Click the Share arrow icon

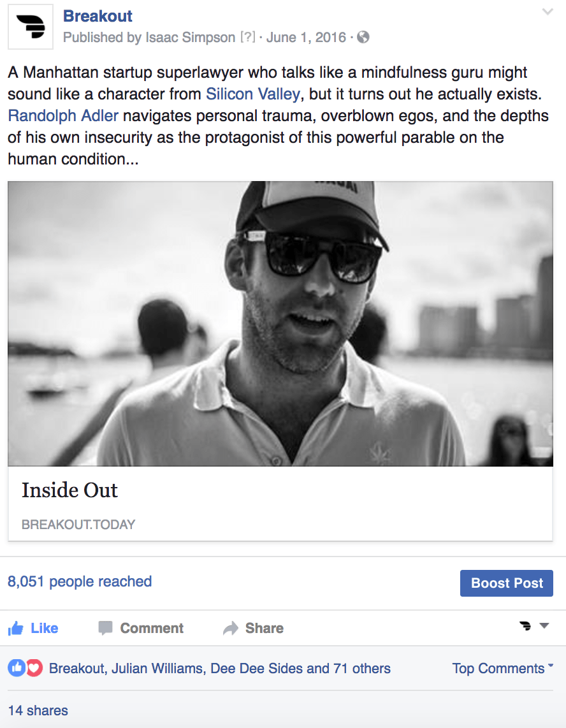230,628
